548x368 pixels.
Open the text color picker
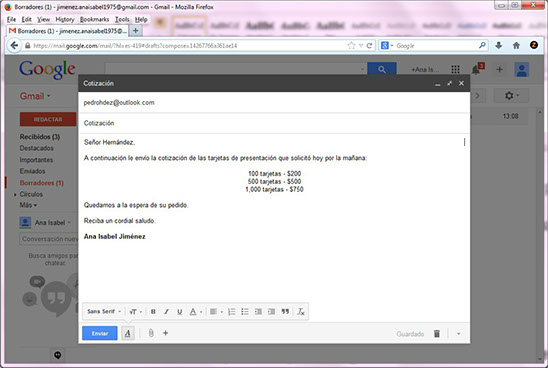coord(195,311)
